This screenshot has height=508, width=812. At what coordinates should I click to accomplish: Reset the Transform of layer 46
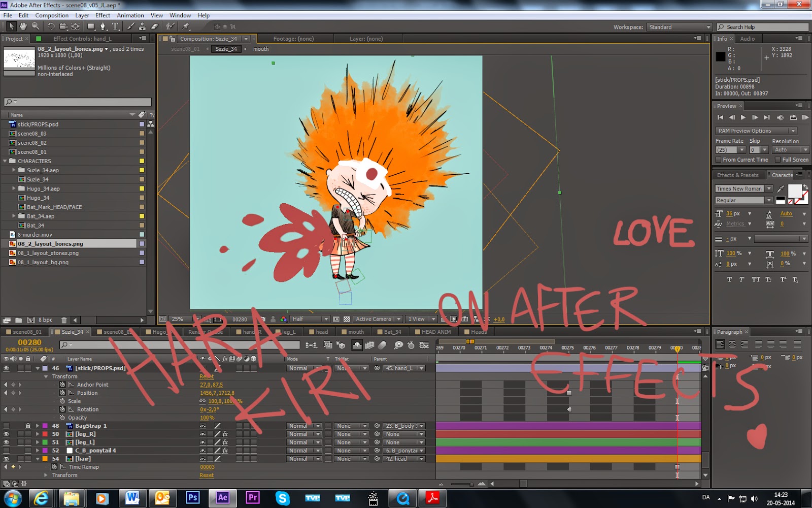(207, 377)
